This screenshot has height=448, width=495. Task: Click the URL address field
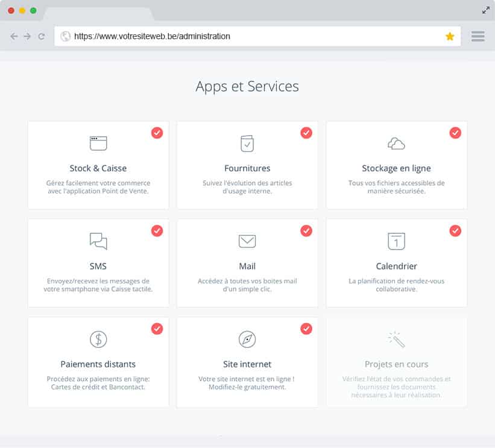click(x=253, y=36)
